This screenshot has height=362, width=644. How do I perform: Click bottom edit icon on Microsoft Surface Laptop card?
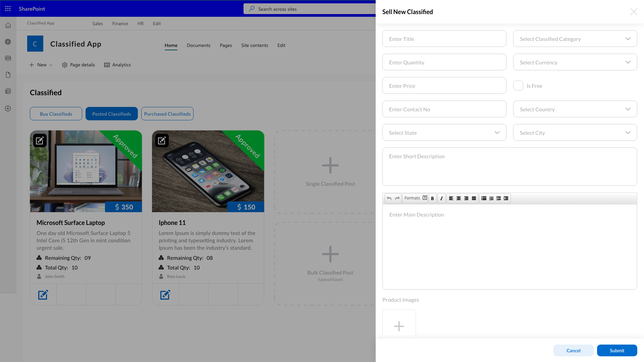pos(43,295)
